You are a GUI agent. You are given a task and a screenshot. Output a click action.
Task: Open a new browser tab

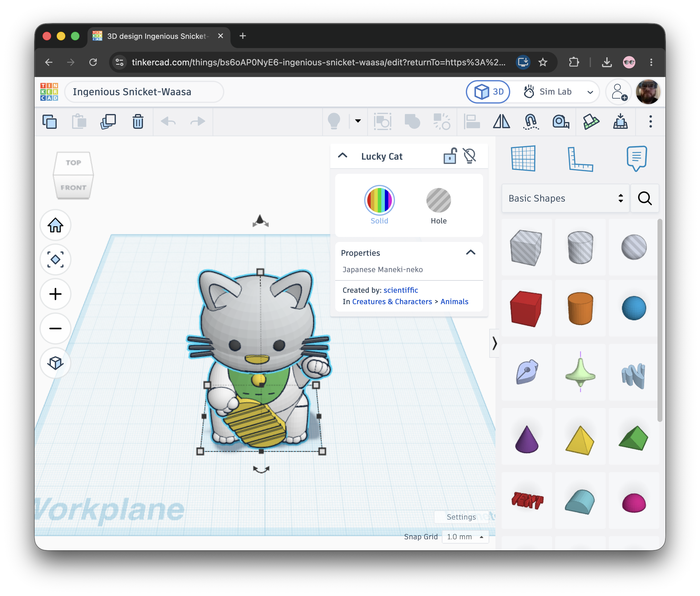click(x=242, y=36)
